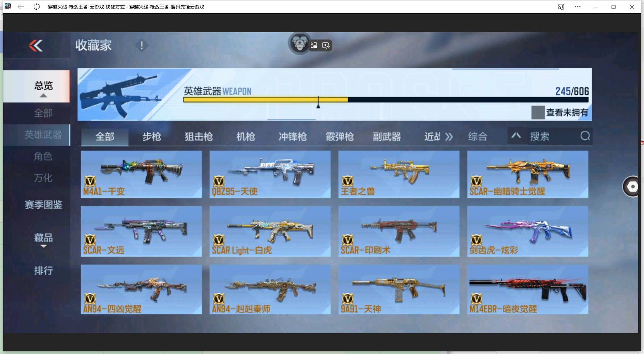Select the 全部 weapon category tab
The width and height of the screenshot is (644, 354).
tap(105, 137)
